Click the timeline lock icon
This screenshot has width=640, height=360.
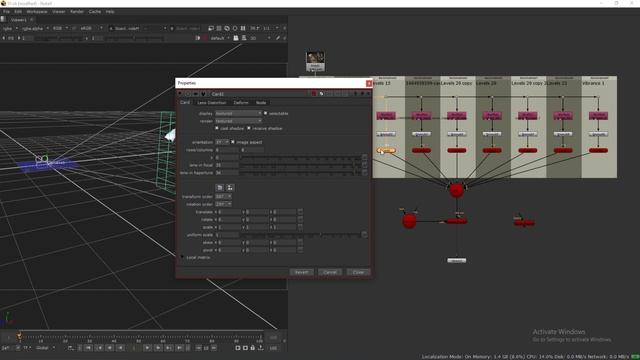(x=253, y=348)
